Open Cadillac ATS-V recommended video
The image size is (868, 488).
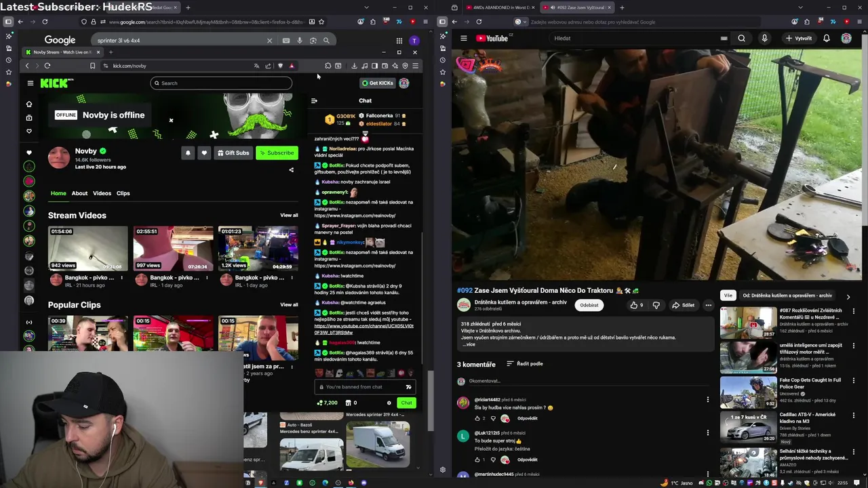click(x=748, y=426)
